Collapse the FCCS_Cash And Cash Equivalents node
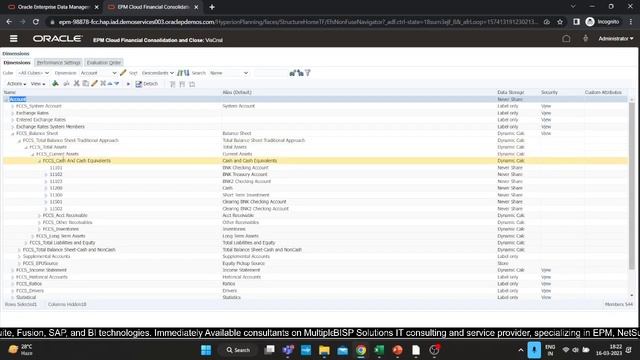This screenshot has width=640, height=360. (40, 161)
